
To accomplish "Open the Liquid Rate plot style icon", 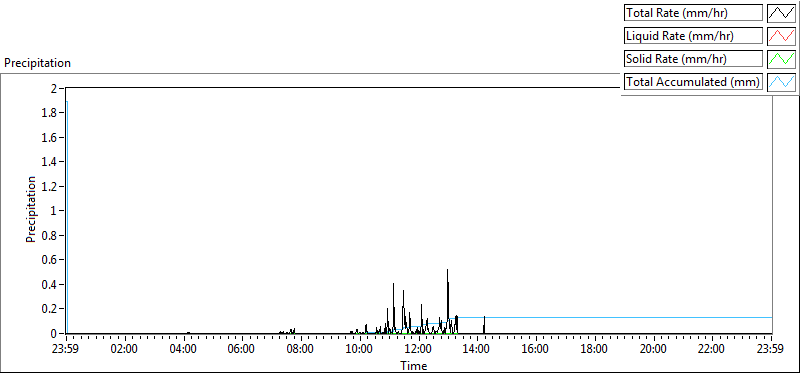I will [781, 36].
